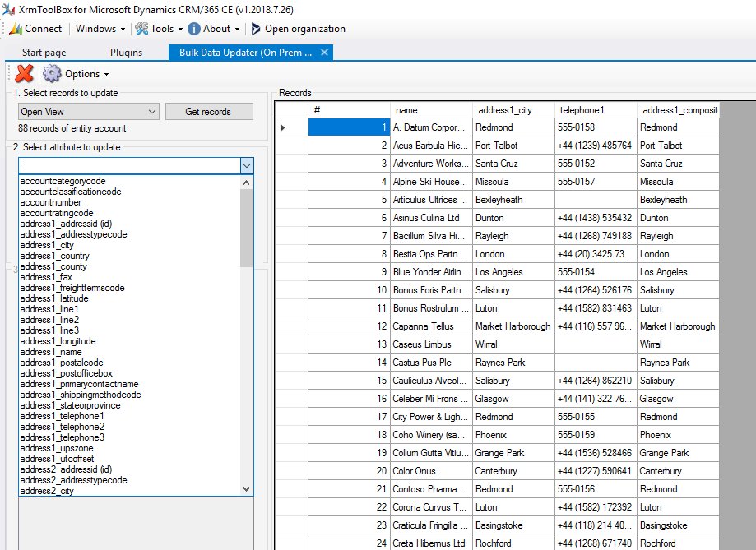The height and width of the screenshot is (550, 756).
Task: Click the red X close tool icon
Action: coord(24,74)
